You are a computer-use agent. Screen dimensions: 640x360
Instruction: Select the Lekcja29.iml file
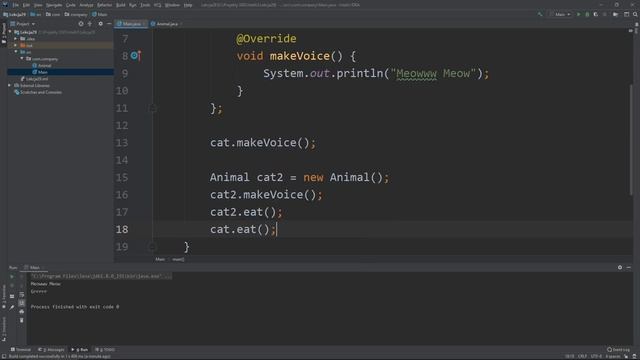[x=34, y=79]
